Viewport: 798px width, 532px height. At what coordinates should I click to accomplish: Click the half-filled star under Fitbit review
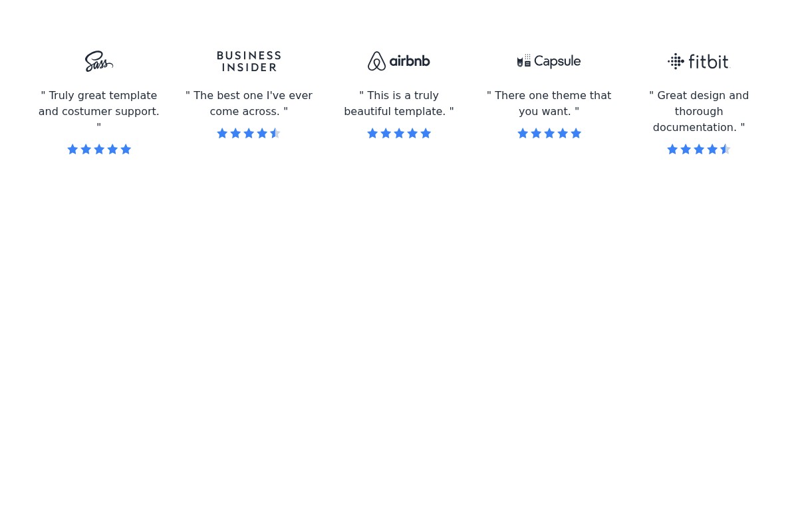coord(726,150)
